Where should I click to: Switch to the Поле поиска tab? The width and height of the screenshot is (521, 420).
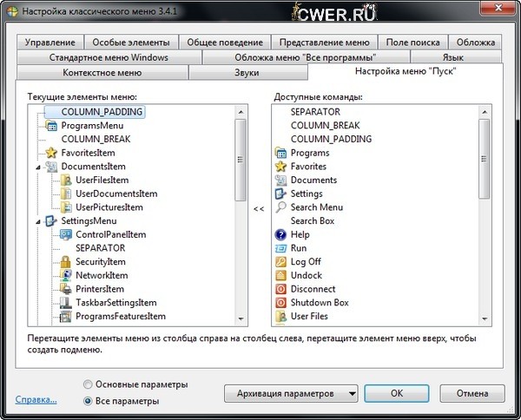pos(413,43)
